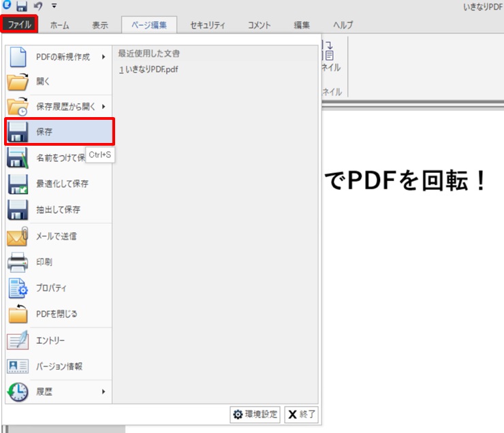Open the quick access toolbar customize arrow

point(54,5)
